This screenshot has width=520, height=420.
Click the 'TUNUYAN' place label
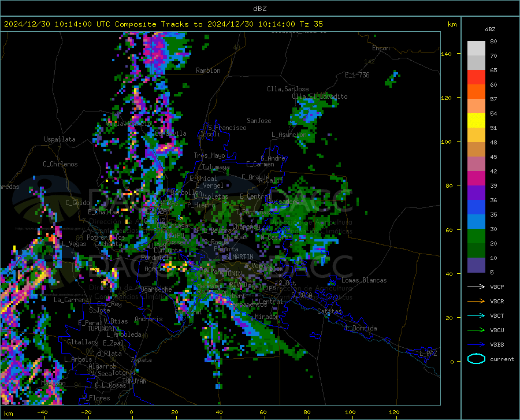point(134,381)
